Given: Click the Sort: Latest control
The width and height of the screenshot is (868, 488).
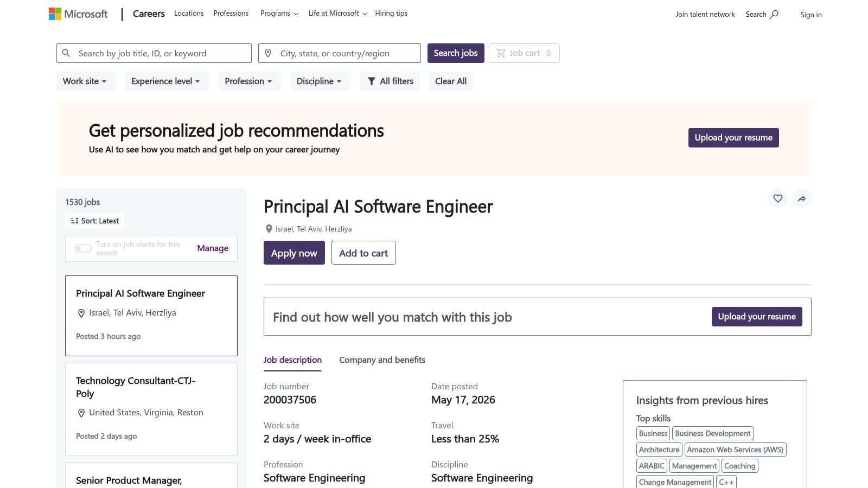Looking at the screenshot, I should tap(95, 221).
